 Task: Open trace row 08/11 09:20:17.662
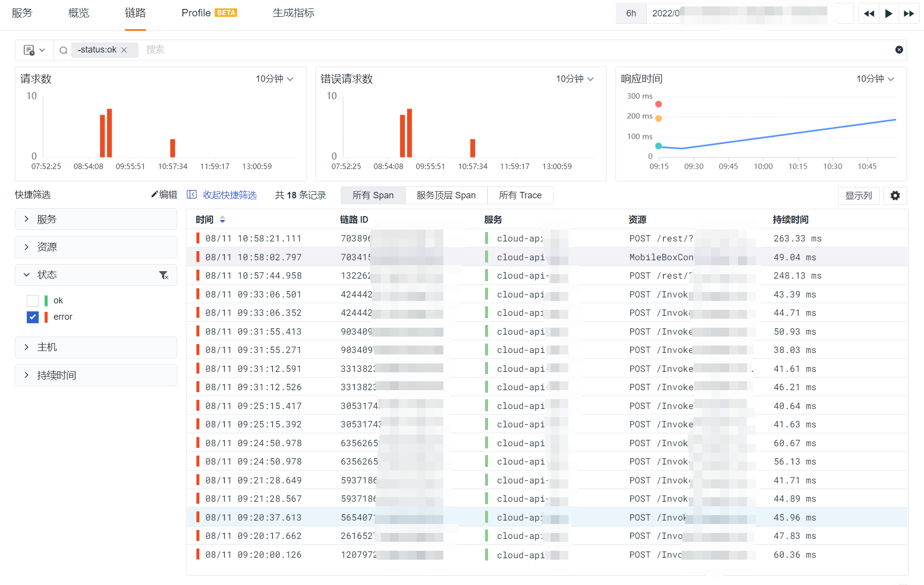coord(547,536)
